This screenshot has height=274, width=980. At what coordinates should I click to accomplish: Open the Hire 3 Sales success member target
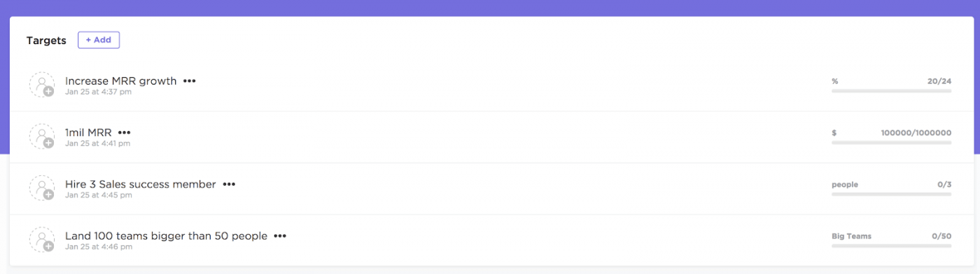pos(141,184)
